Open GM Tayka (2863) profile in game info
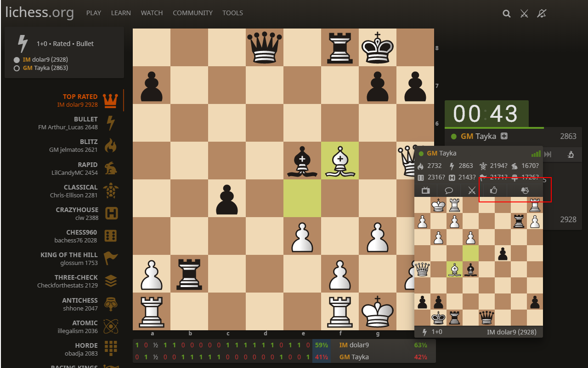Viewport: 588px width, 368px height. coord(45,68)
